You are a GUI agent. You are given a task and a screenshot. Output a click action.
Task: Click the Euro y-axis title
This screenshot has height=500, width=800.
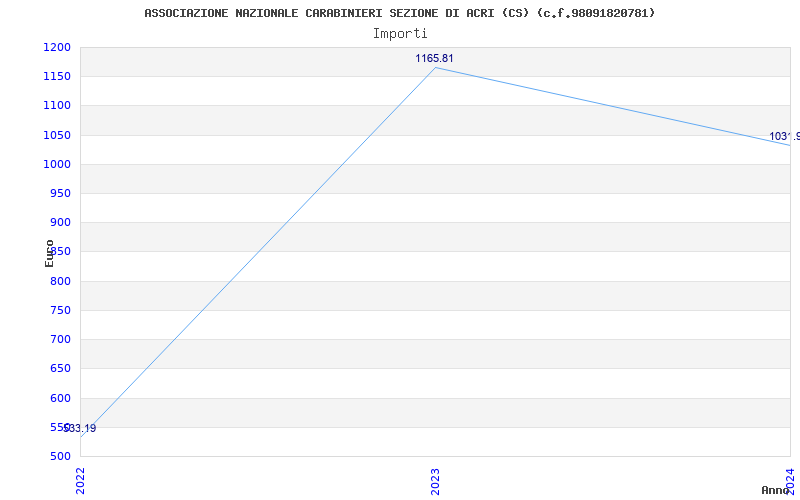pyautogui.click(x=49, y=254)
